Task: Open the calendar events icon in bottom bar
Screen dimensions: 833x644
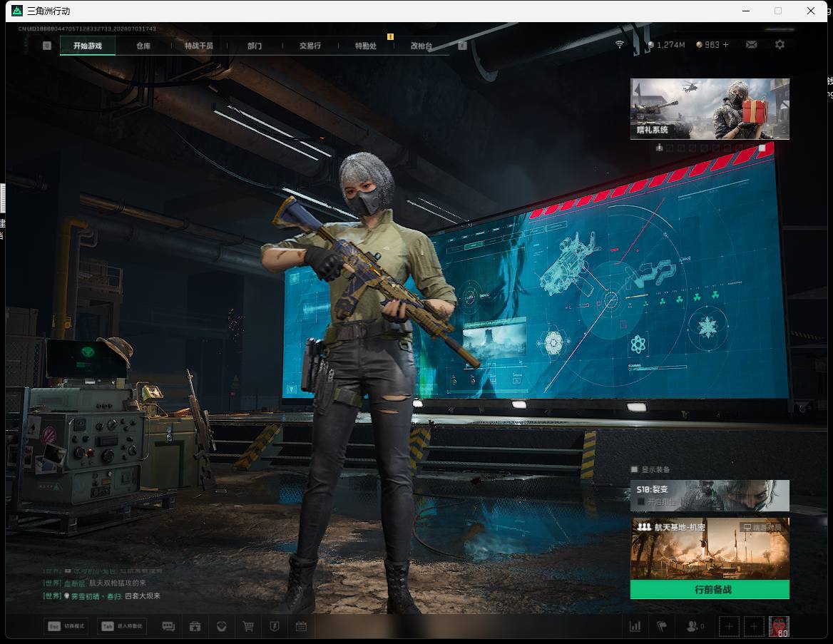Action: click(301, 626)
